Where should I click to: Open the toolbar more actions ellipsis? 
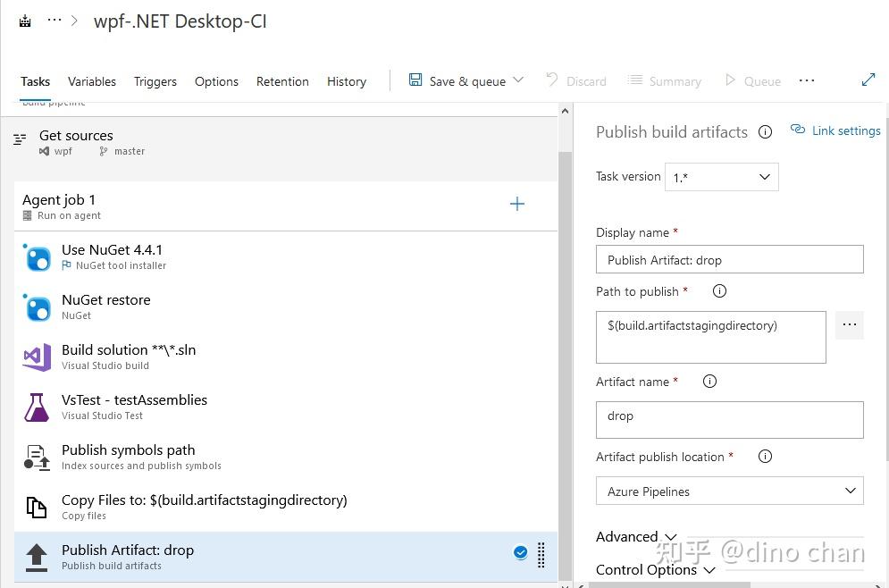807,80
